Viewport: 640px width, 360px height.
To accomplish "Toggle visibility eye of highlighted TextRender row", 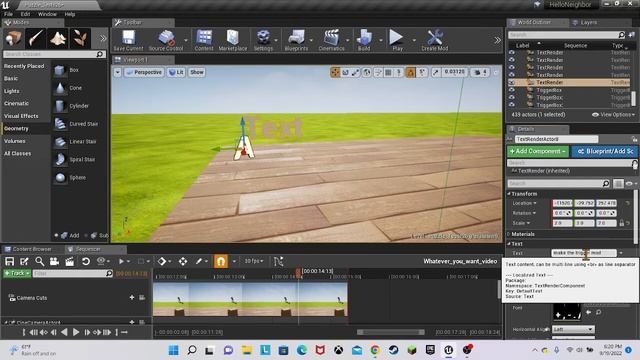I will pyautogui.click(x=511, y=82).
